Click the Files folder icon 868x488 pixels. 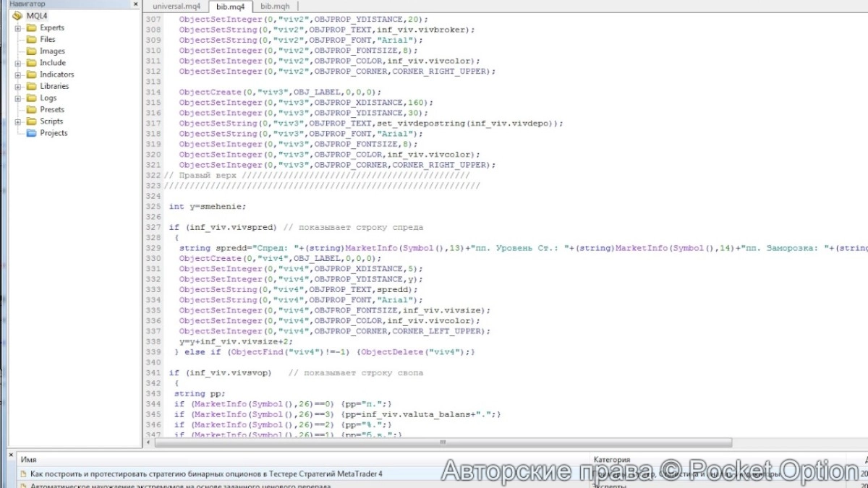[x=31, y=40]
